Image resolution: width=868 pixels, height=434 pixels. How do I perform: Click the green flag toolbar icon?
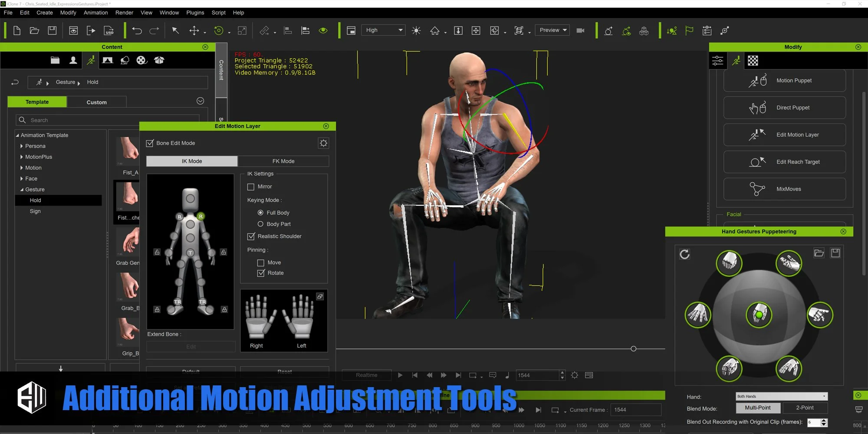tap(689, 30)
